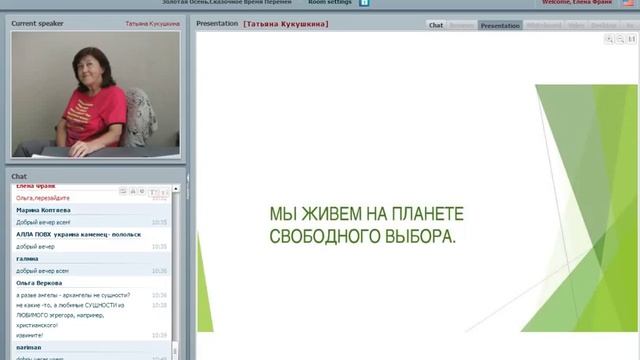640x360 pixels.
Task: Select chat user Марина Коптяева
Action: pyautogui.click(x=43, y=210)
